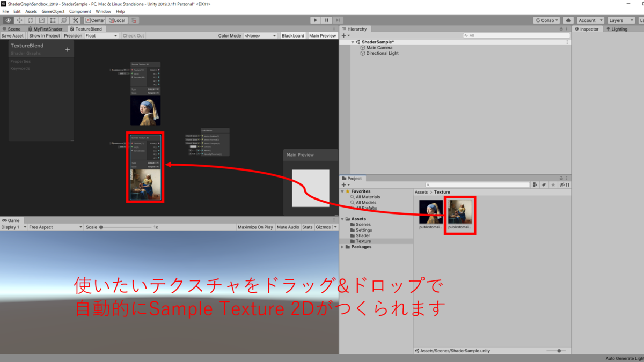
Task: Click the favorite star search icon
Action: pyautogui.click(x=553, y=184)
